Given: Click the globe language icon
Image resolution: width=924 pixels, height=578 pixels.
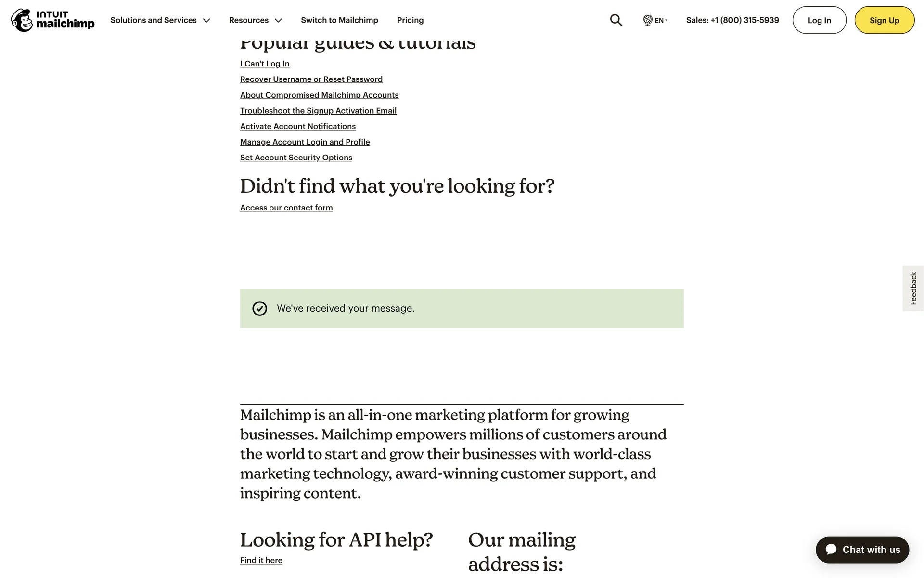Looking at the screenshot, I should click(x=648, y=20).
